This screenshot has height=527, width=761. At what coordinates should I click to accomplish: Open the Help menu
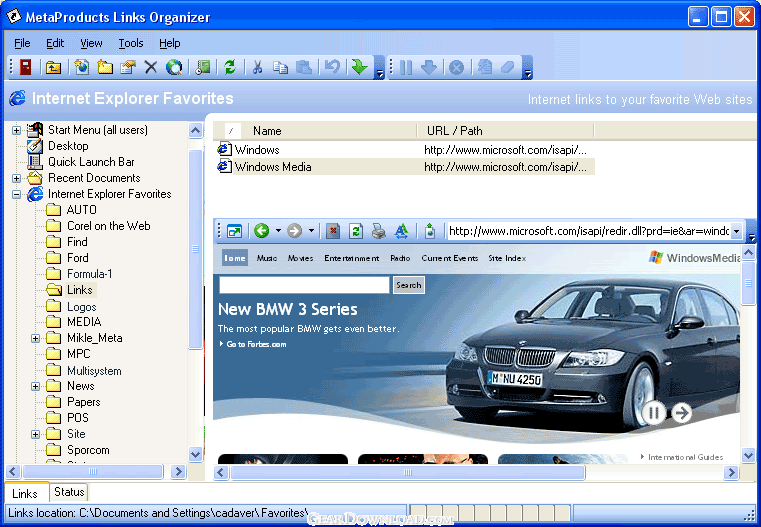(169, 43)
